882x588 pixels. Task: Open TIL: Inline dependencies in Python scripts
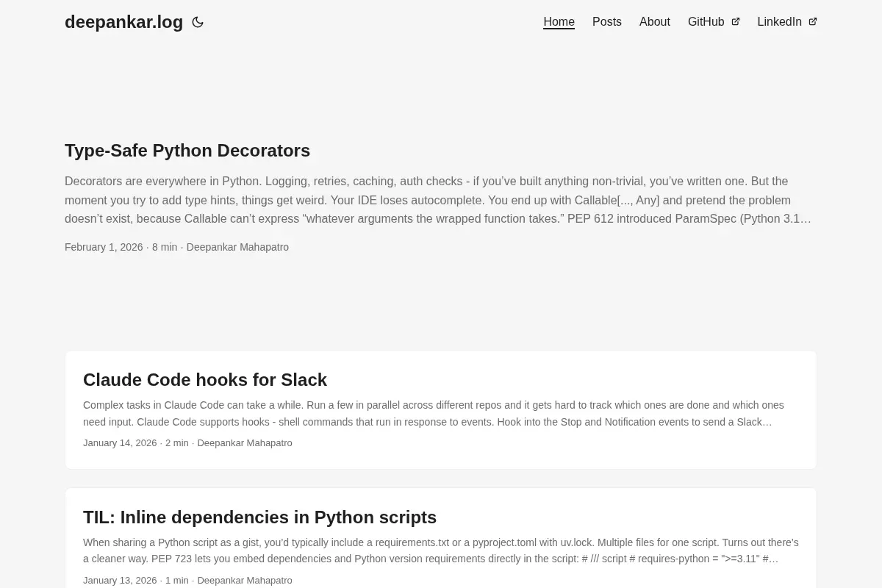pyautogui.click(x=259, y=517)
